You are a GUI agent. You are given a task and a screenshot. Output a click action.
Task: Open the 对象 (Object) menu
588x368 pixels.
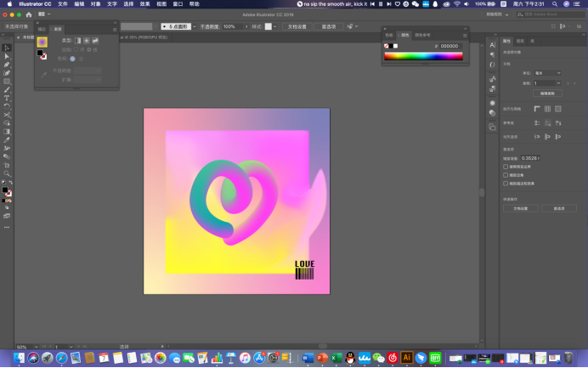pyautogui.click(x=96, y=3)
